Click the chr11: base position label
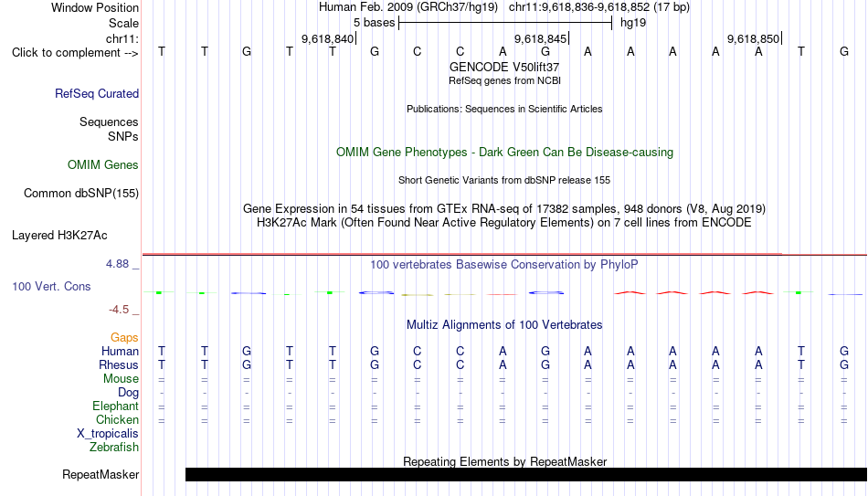The width and height of the screenshot is (868, 496). (122, 38)
